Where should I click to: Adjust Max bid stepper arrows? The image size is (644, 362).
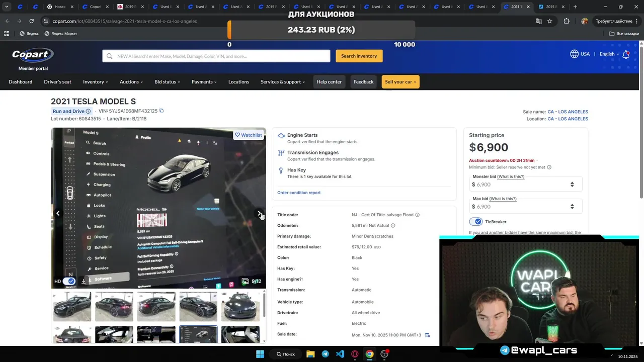[572, 207]
